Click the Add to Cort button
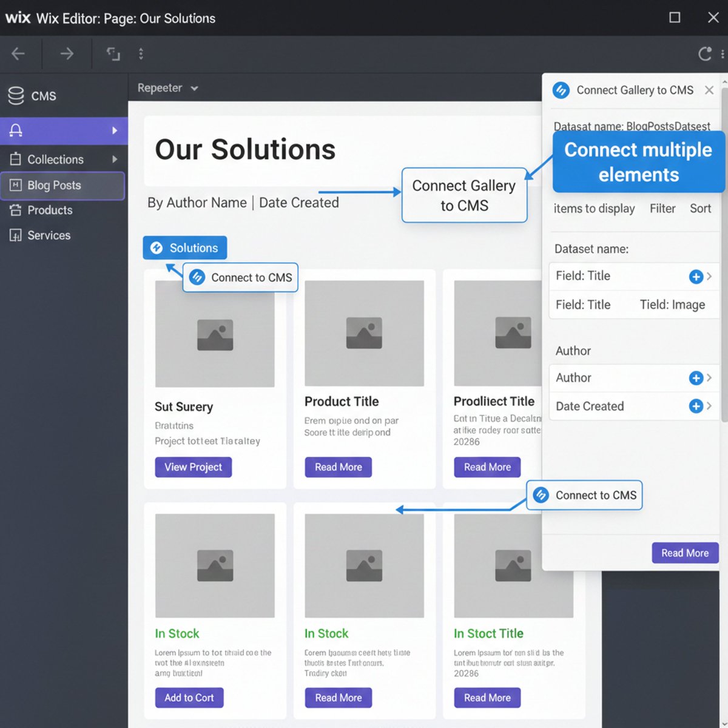 point(189,698)
